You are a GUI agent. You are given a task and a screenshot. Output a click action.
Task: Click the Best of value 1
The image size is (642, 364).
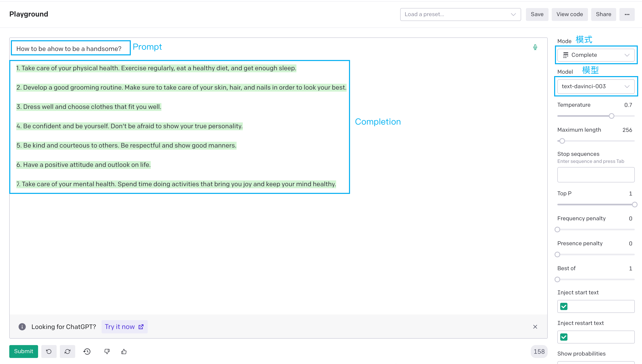pos(630,269)
